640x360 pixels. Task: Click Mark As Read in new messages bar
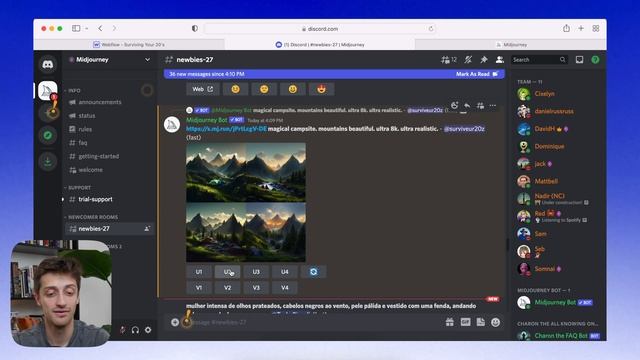click(x=477, y=74)
